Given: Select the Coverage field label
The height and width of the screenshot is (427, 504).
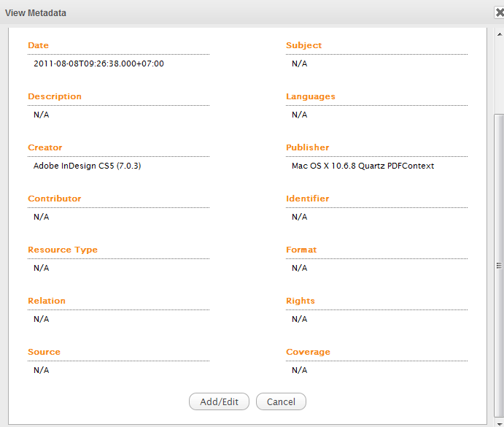Looking at the screenshot, I should pos(308,352).
